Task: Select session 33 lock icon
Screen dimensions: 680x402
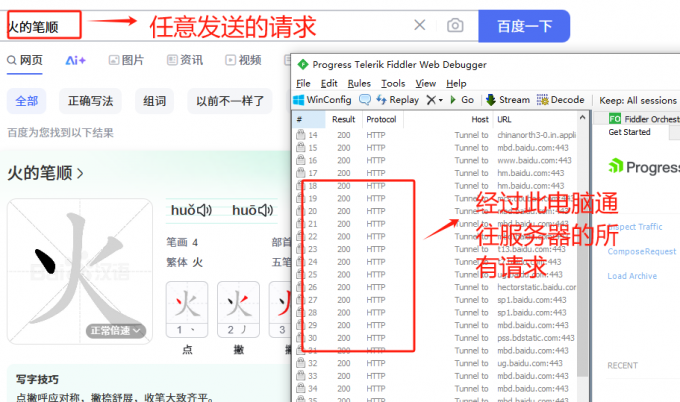Action: [x=300, y=376]
